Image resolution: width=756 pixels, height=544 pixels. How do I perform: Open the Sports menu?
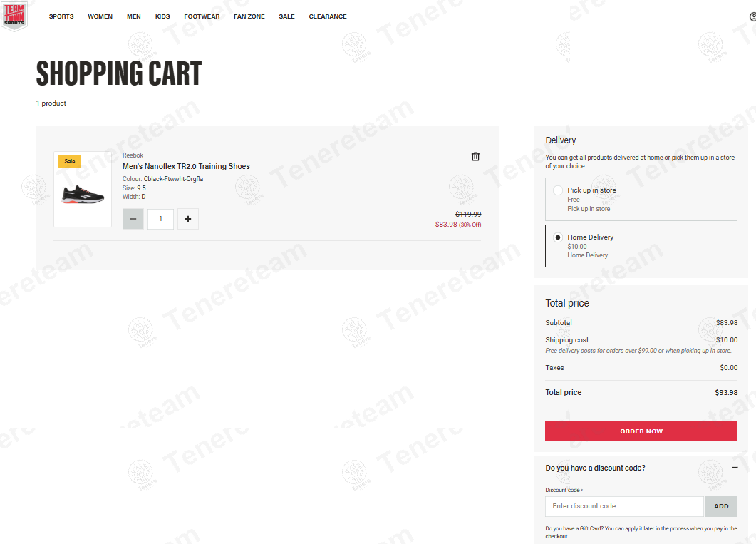click(x=61, y=16)
